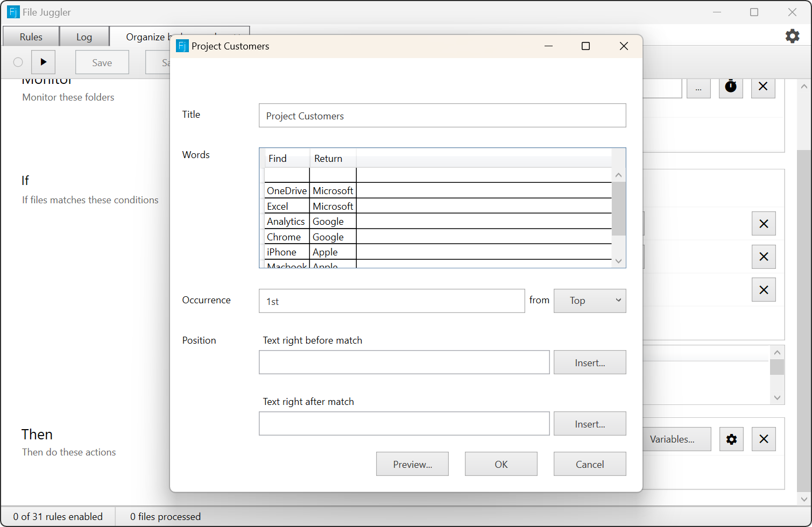Switch to the Rules tab
The height and width of the screenshot is (527, 812).
31,37
